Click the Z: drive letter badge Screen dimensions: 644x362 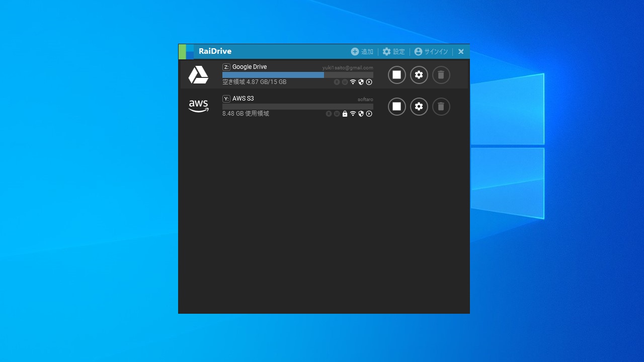point(226,67)
